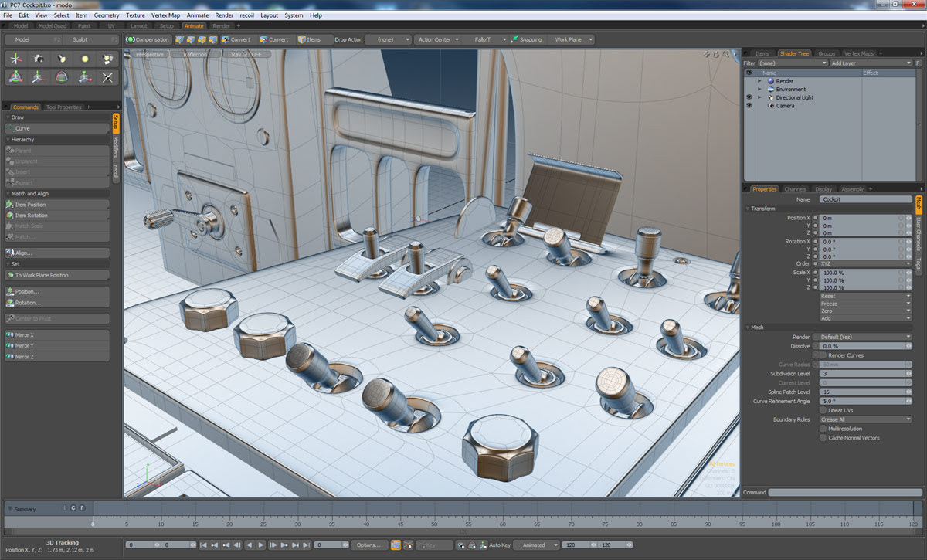Enable Cache Normal Vectors checkbox
The image size is (927, 560).
(823, 438)
